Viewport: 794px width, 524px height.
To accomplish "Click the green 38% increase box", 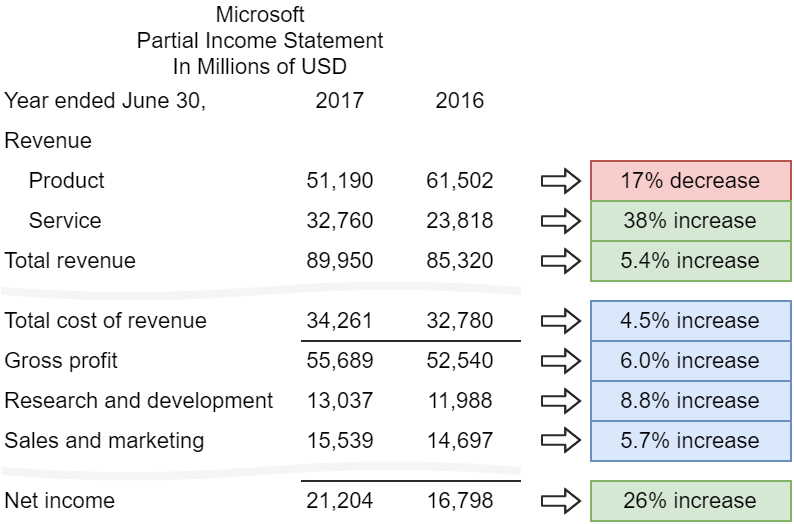I will [688, 221].
